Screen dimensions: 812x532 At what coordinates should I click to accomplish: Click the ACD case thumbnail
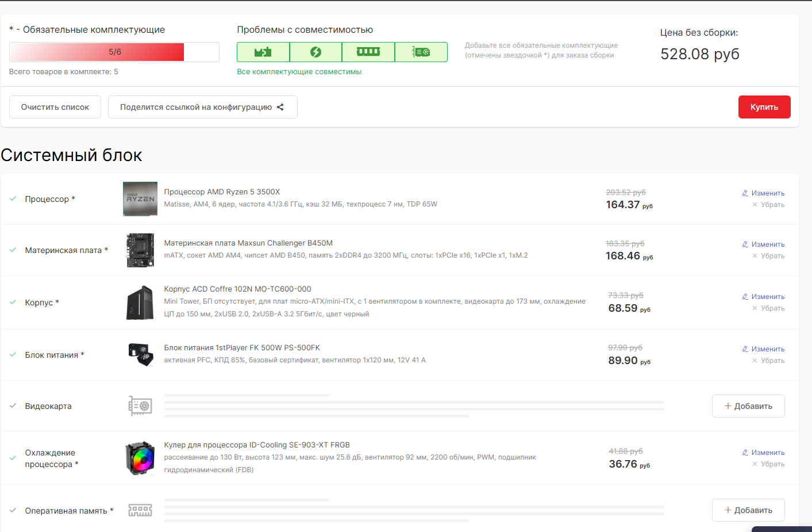(140, 303)
